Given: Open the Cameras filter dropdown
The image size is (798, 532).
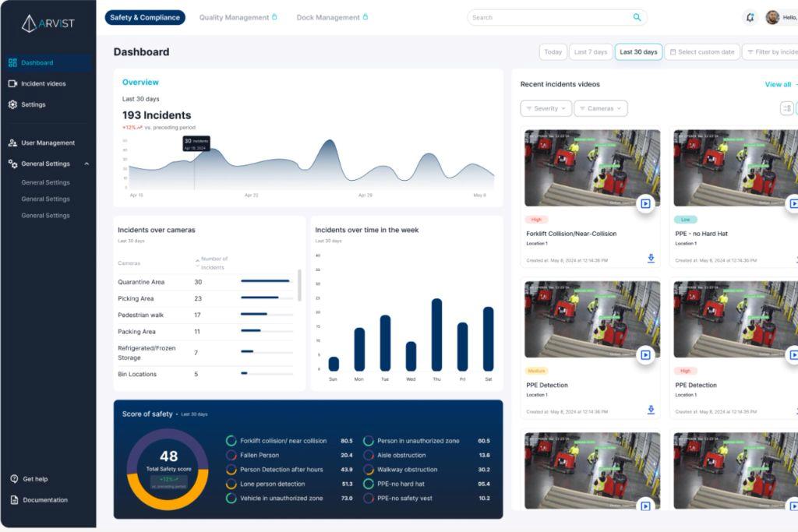Looking at the screenshot, I should click(x=601, y=108).
